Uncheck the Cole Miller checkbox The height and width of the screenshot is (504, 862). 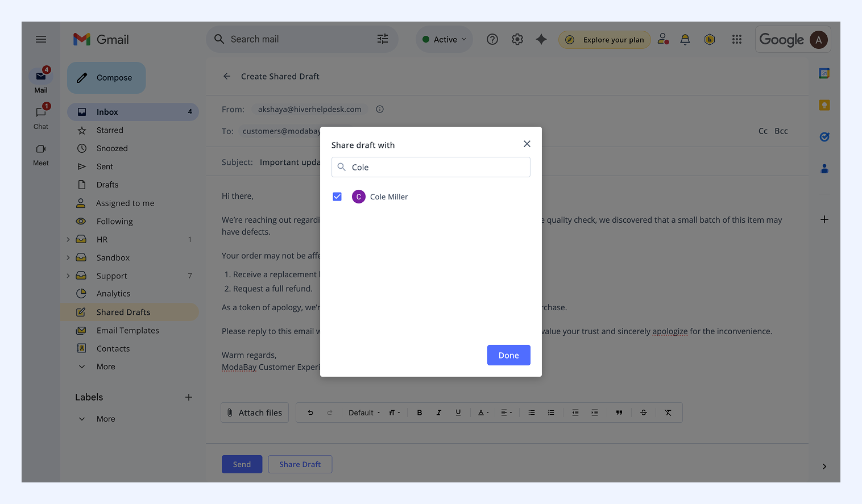337,197
